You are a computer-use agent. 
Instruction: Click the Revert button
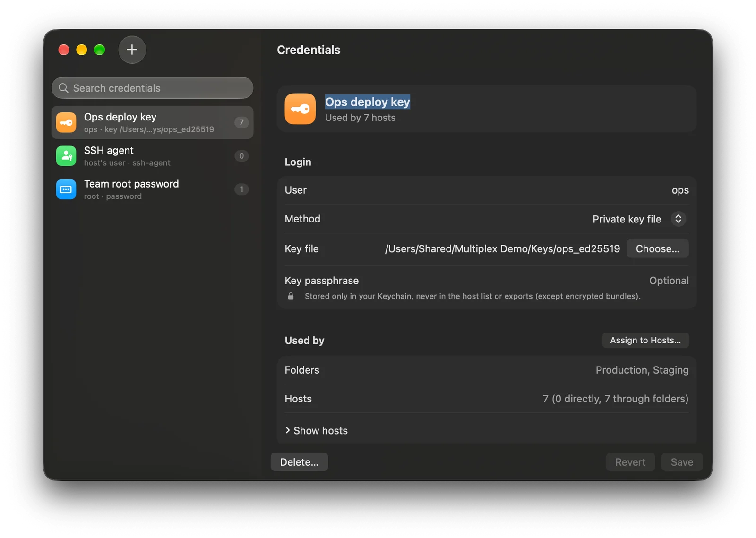[630, 462]
